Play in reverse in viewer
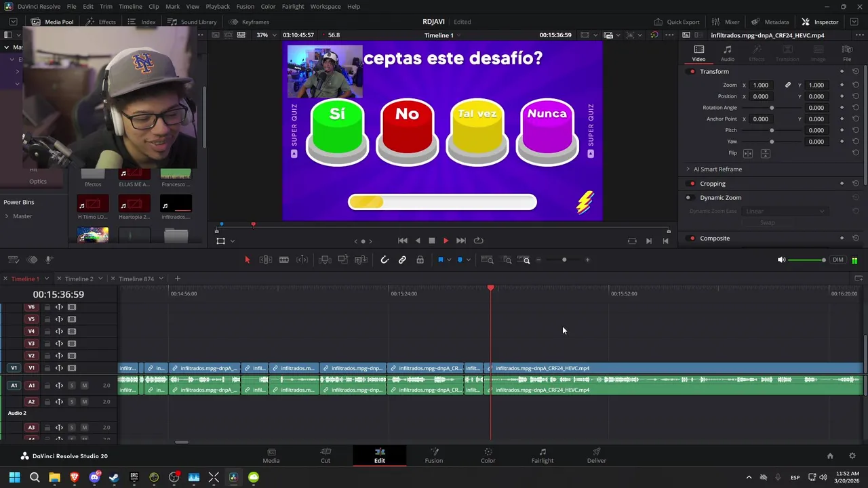This screenshot has height=488, width=868. pyautogui.click(x=418, y=241)
